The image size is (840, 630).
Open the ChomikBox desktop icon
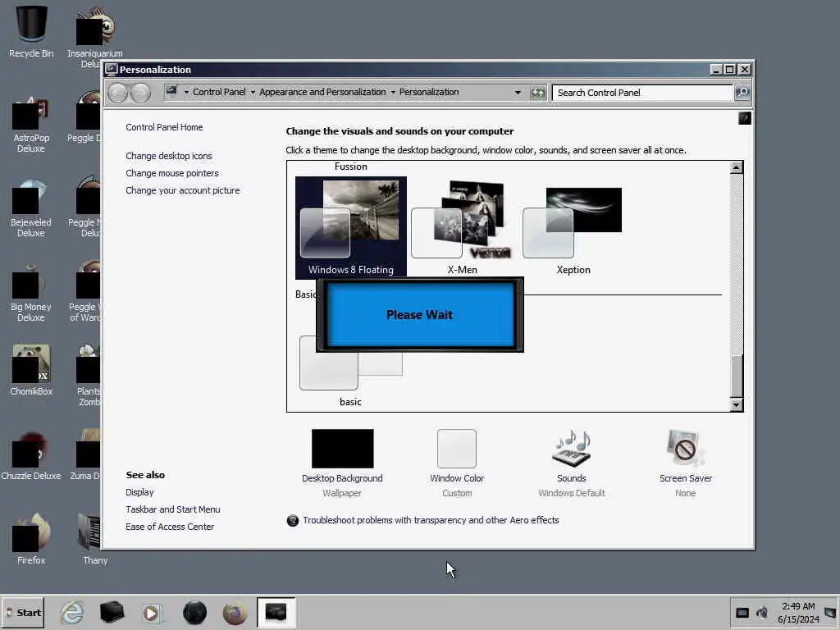click(x=31, y=370)
